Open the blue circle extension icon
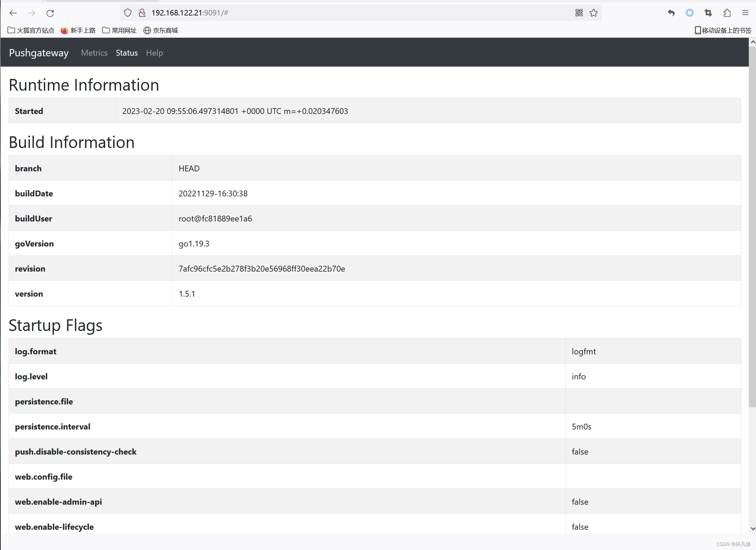The height and width of the screenshot is (550, 756). click(x=690, y=13)
